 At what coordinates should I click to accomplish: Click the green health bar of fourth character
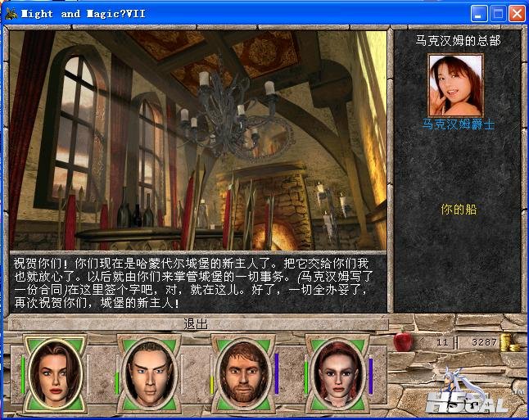[x=305, y=377]
